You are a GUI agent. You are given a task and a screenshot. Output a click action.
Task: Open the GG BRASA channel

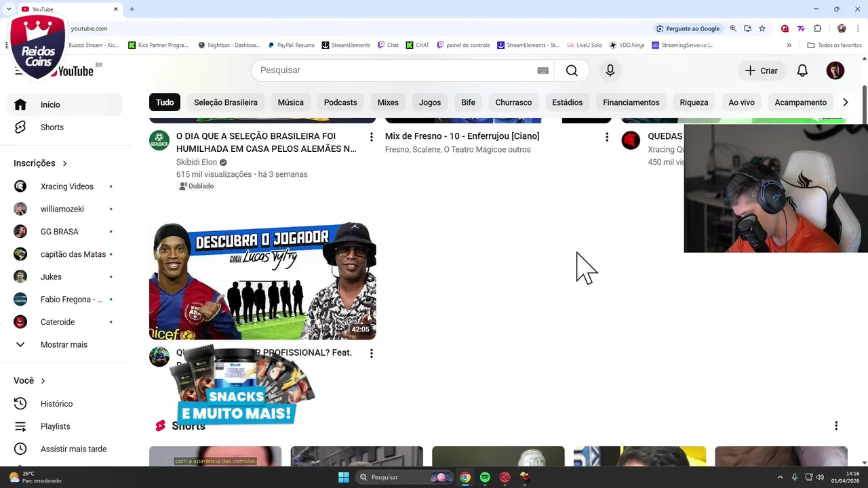[64, 232]
